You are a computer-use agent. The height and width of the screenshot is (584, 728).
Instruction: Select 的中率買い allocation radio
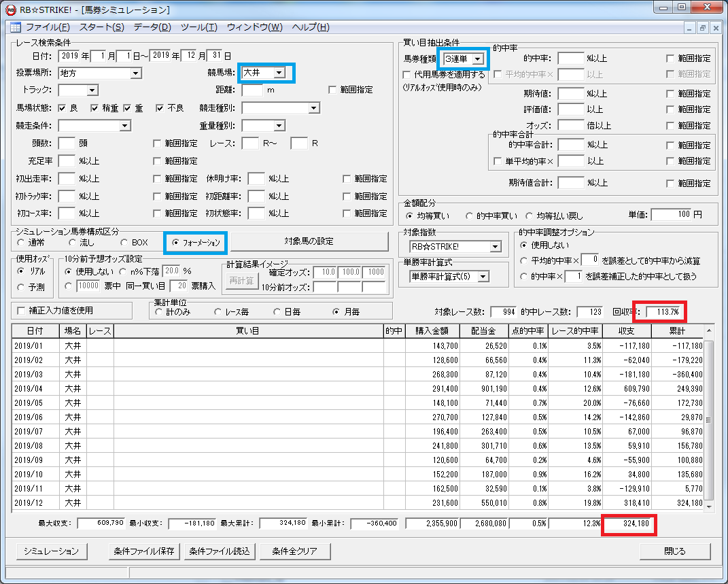click(470, 216)
